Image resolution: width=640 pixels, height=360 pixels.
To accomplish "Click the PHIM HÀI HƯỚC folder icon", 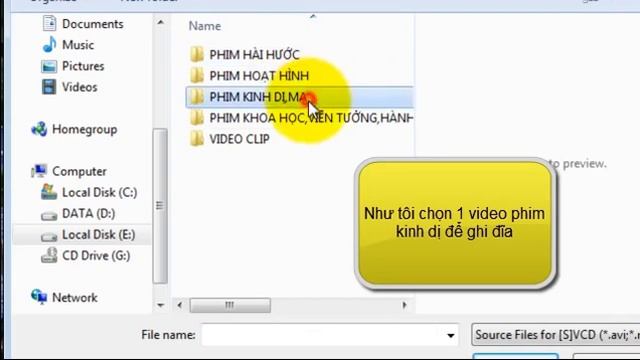I will 197,54.
